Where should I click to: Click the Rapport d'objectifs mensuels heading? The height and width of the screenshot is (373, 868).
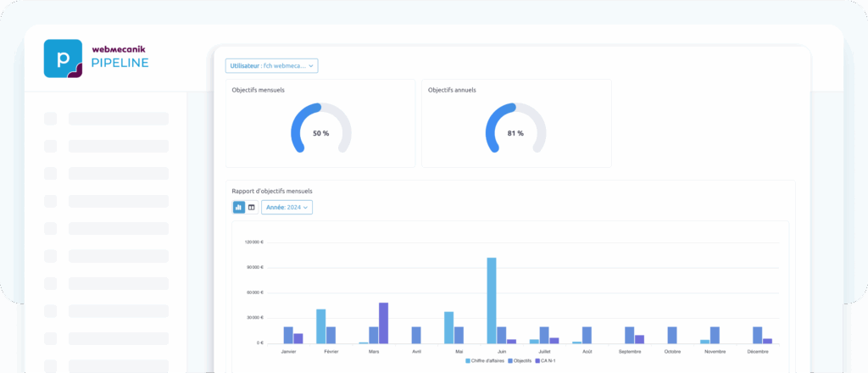(x=271, y=191)
